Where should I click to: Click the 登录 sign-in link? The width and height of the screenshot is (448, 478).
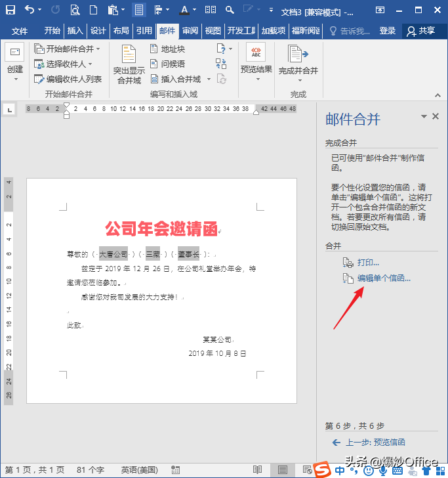(388, 31)
